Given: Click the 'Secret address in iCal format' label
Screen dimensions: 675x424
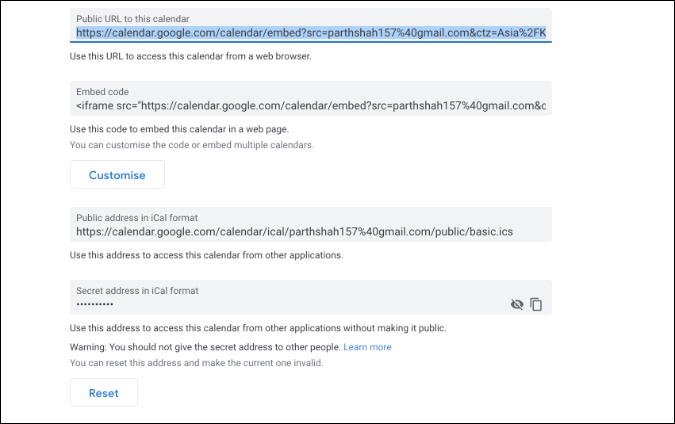Looking at the screenshot, I should tap(137, 291).
